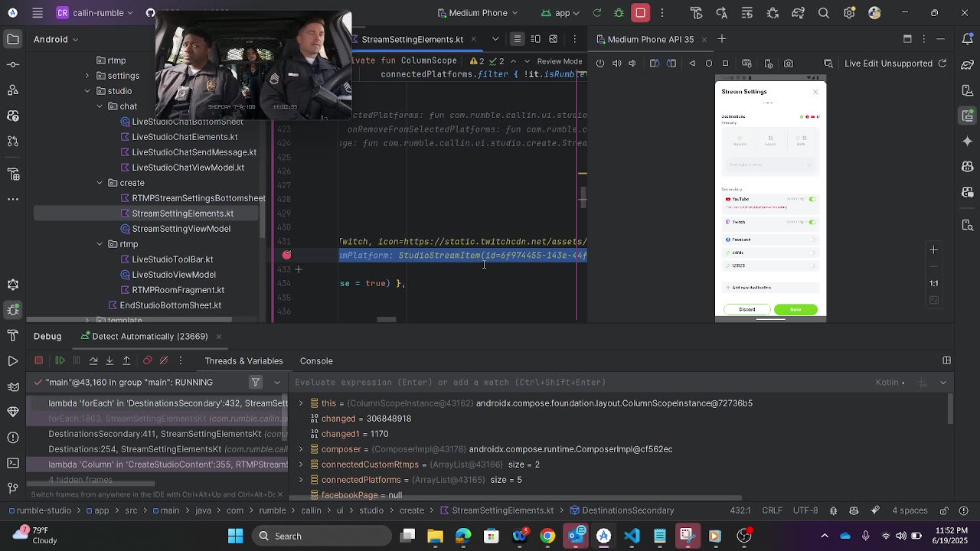
Task: Select Medium Phone API 35 device tab
Action: pos(650,39)
